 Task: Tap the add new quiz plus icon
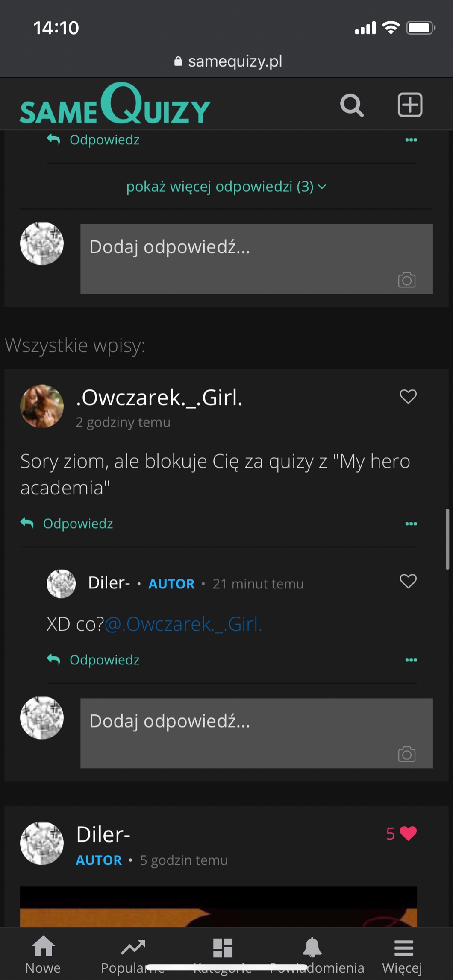[x=410, y=105]
